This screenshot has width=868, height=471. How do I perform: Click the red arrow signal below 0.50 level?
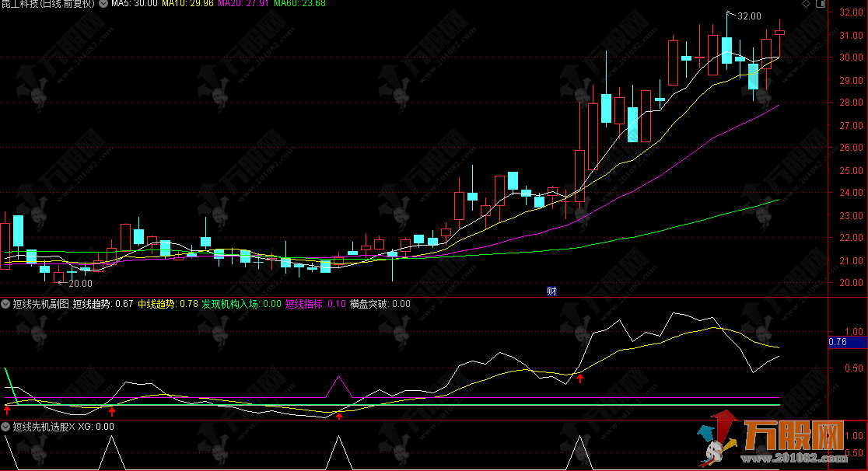[x=579, y=378]
